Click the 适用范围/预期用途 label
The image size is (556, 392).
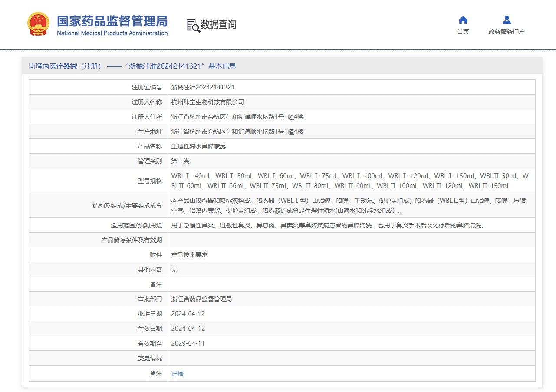click(x=136, y=225)
